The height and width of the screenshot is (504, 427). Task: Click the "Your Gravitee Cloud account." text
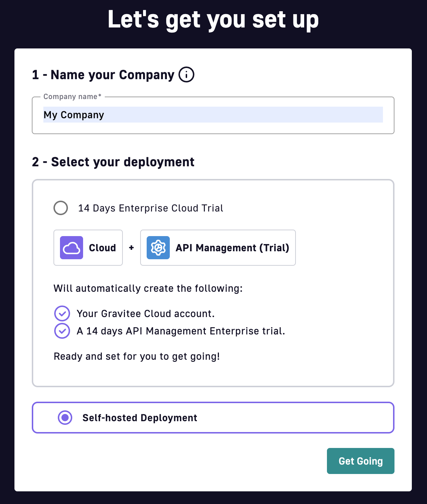click(146, 314)
